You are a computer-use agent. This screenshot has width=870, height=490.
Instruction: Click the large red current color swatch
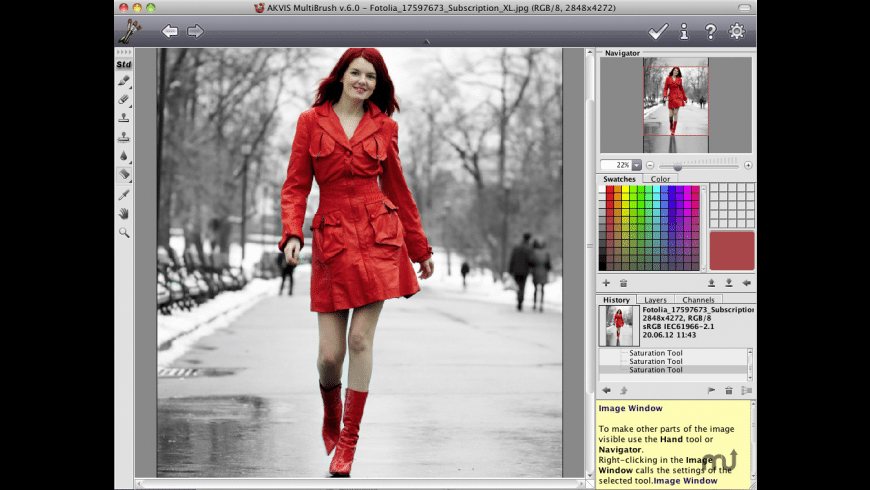coord(731,251)
